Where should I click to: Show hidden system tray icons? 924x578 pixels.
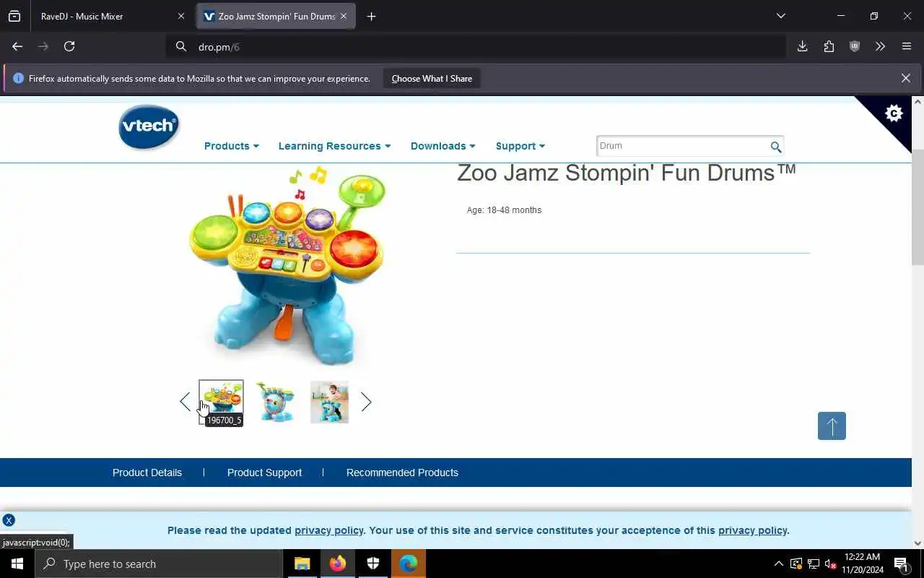click(x=778, y=564)
